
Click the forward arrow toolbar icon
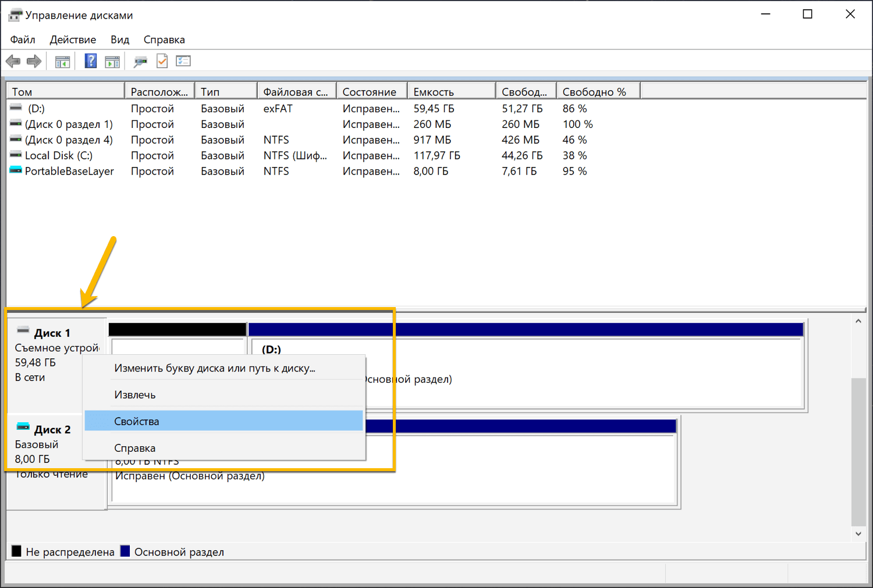(x=34, y=61)
